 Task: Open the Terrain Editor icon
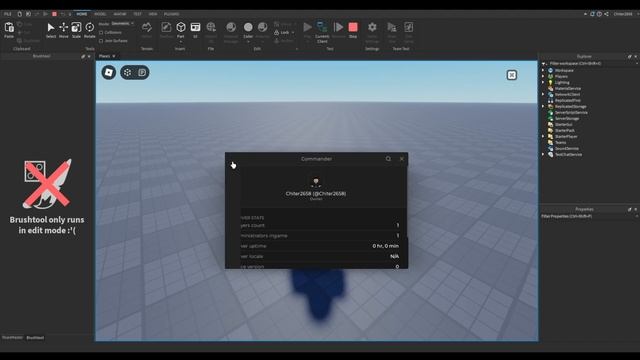point(147,27)
